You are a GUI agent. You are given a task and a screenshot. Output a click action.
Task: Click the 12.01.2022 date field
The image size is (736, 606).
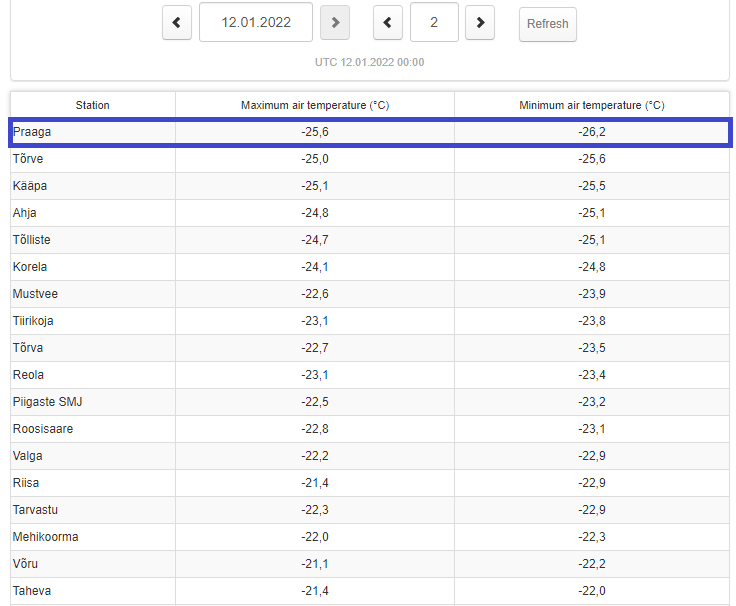pos(256,22)
